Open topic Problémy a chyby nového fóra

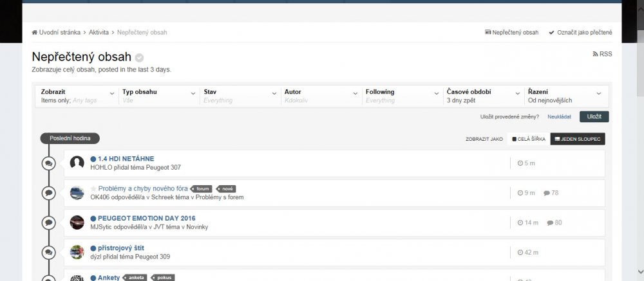click(x=143, y=188)
